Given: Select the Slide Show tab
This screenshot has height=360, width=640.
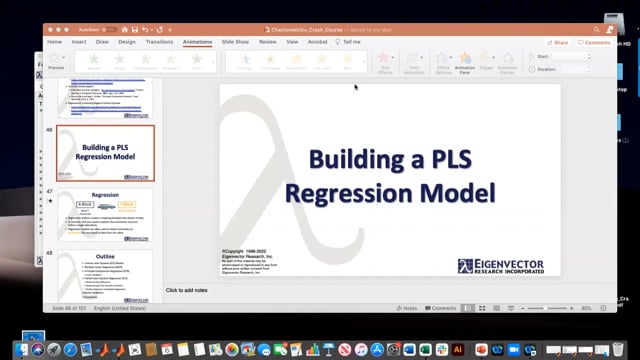Looking at the screenshot, I should 235,42.
